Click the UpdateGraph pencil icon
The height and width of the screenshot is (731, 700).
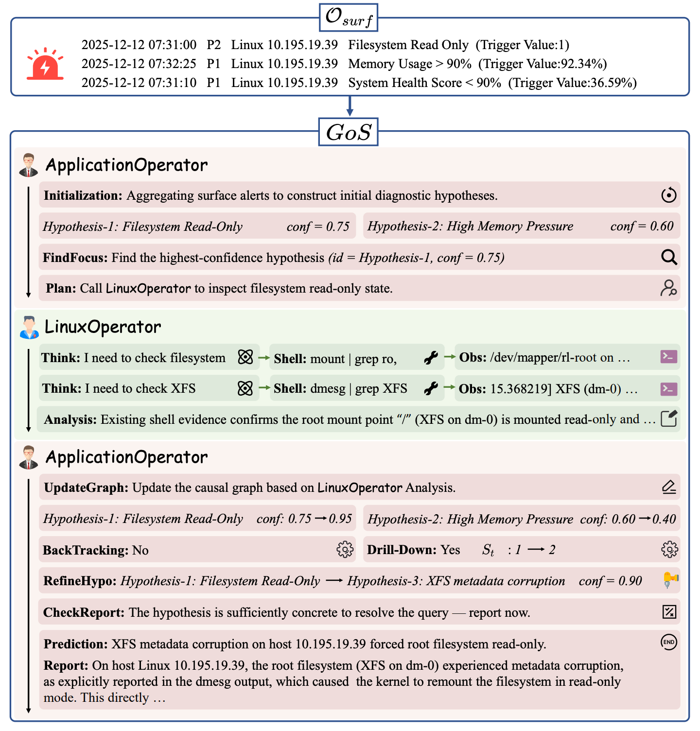669,487
